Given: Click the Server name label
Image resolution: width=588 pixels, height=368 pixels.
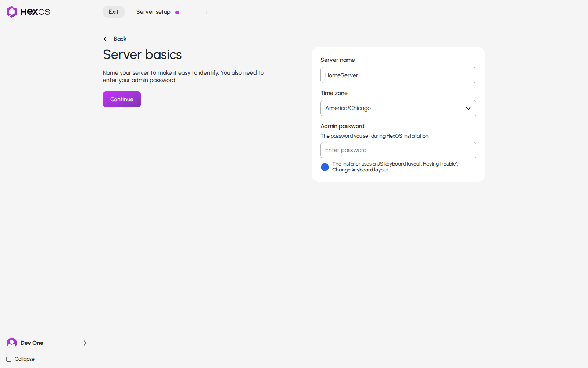Looking at the screenshot, I should [x=338, y=60].
